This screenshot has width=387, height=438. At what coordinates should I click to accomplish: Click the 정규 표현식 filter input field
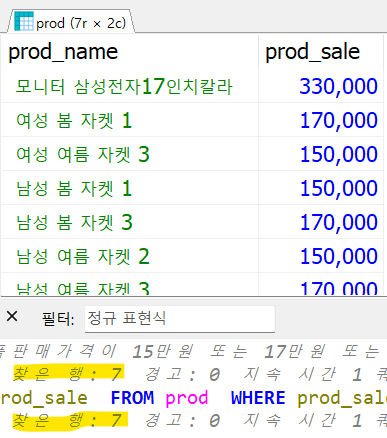(x=180, y=319)
